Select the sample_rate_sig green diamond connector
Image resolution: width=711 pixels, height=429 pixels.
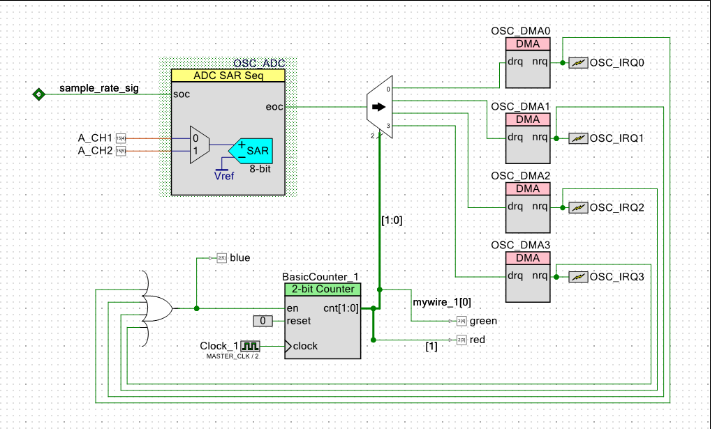[38, 94]
